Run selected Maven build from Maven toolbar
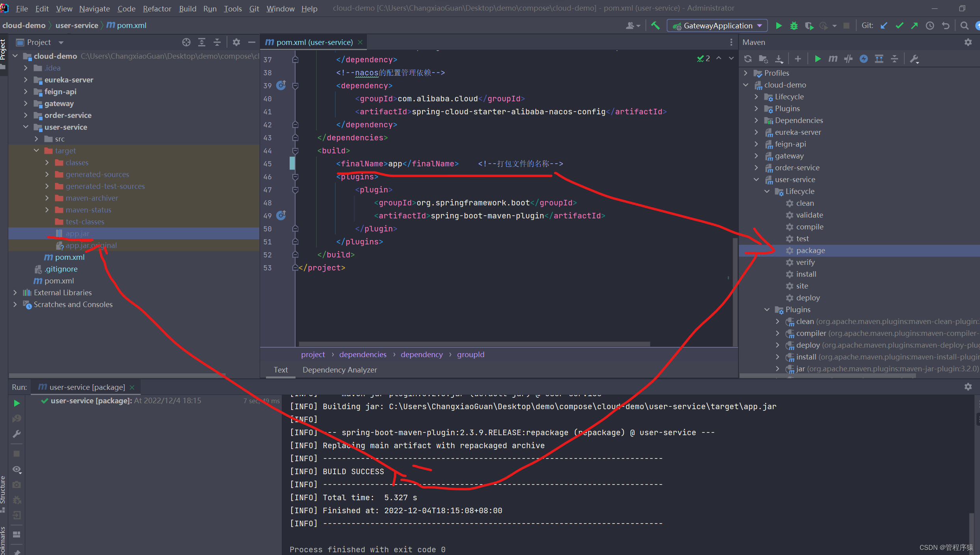 tap(818, 59)
